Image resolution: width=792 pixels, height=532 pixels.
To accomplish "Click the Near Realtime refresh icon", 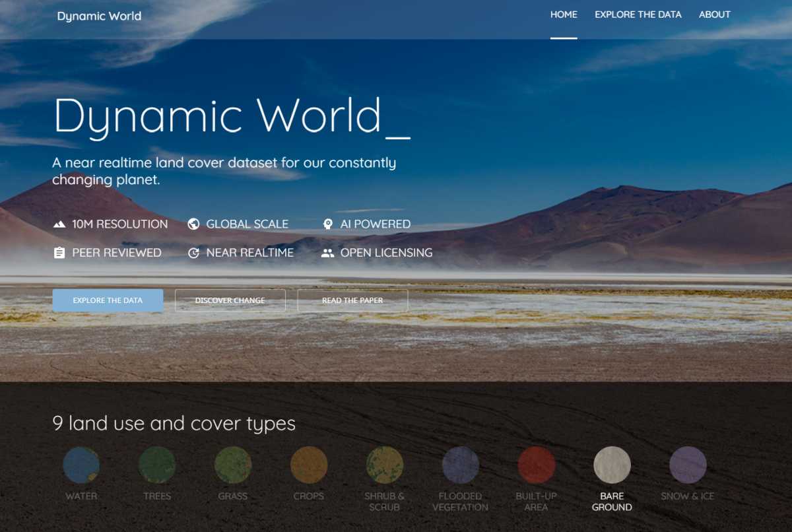I will pyautogui.click(x=193, y=253).
